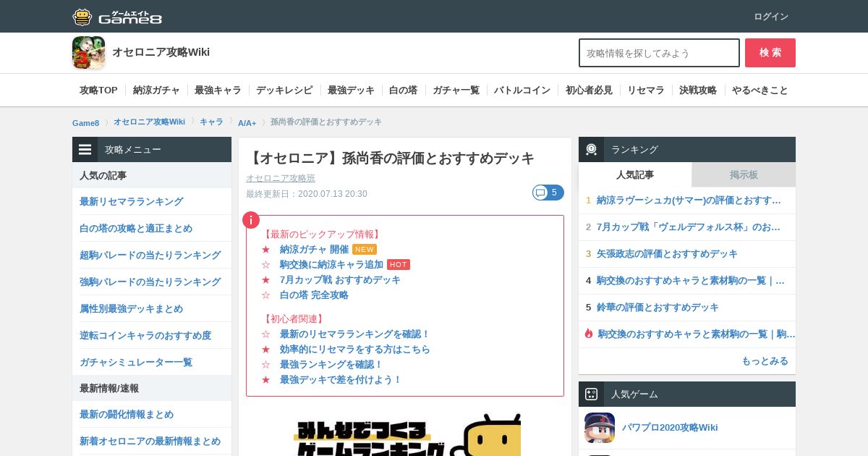868x456 pixels.
Task: Click もっとみる under ranking list
Action: (x=765, y=361)
